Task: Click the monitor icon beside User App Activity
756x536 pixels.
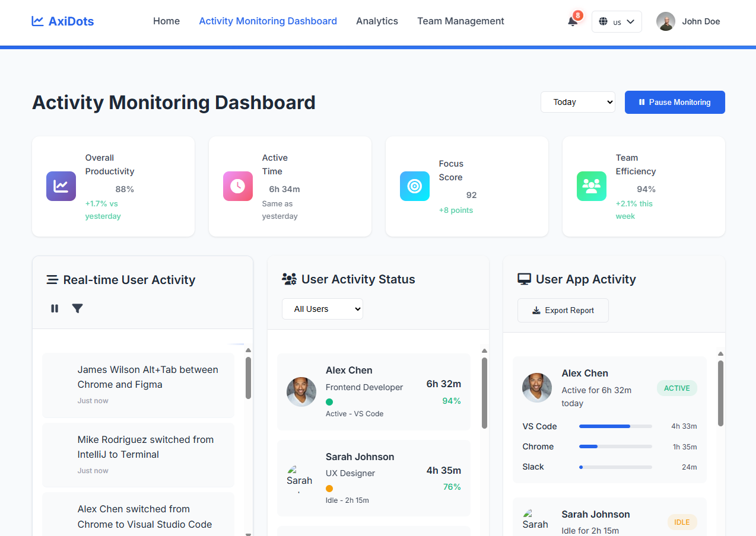Action: [524, 279]
